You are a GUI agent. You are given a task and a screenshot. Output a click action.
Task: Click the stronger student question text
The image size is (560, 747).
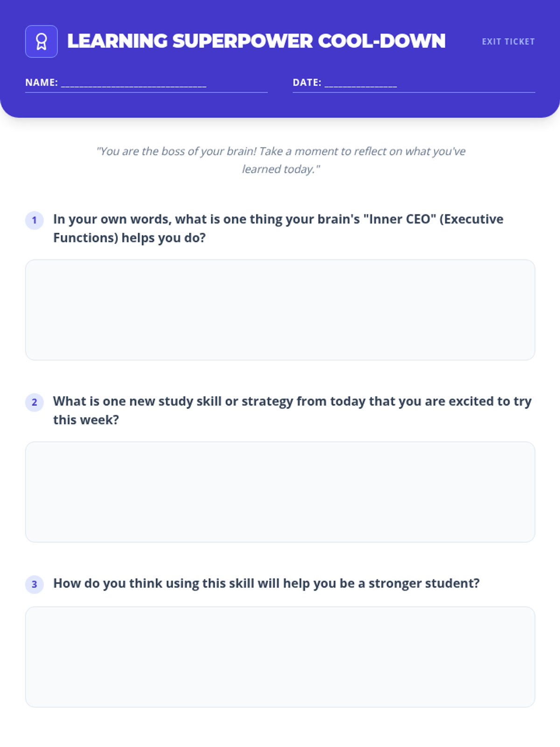click(x=266, y=583)
